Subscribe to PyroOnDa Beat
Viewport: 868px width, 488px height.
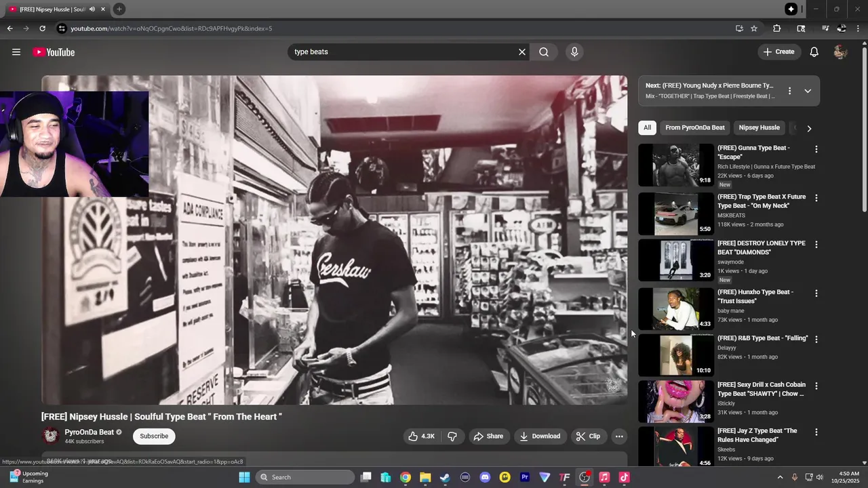pos(154,436)
